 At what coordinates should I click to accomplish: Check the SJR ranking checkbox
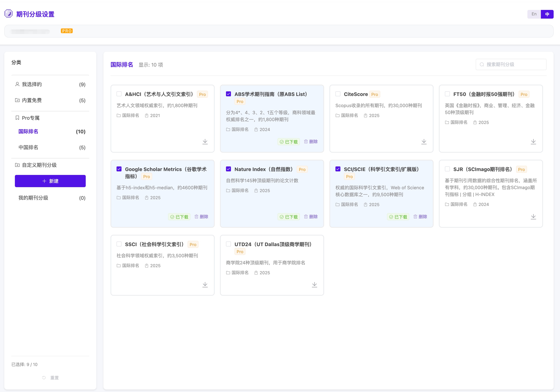pos(447,169)
